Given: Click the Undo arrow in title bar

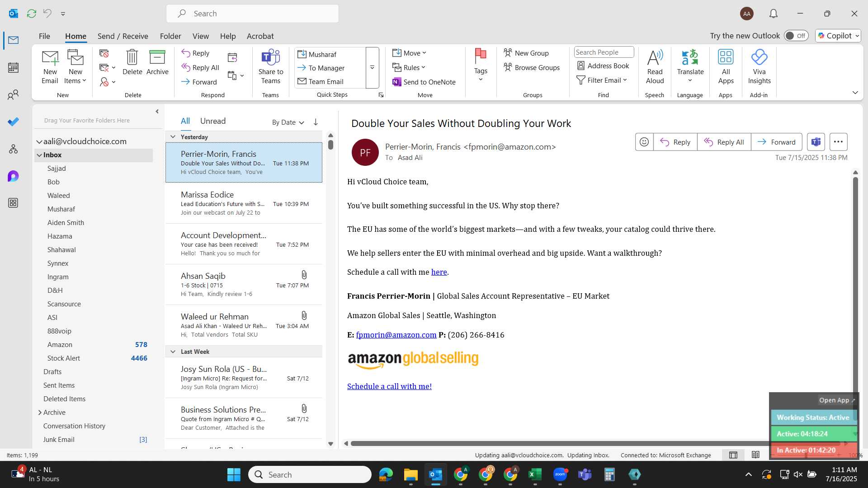Looking at the screenshot, I should [x=47, y=14].
